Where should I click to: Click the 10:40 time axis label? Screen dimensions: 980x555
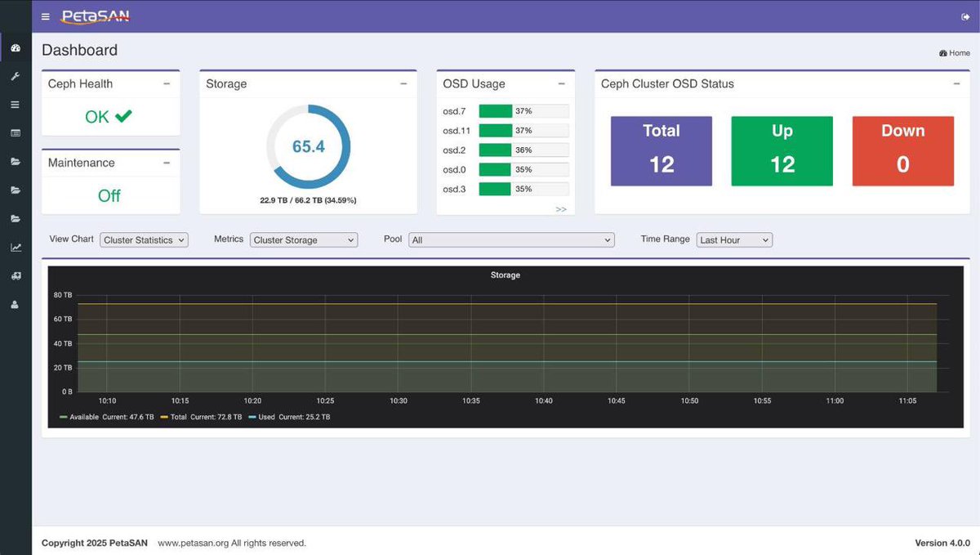[x=544, y=401]
